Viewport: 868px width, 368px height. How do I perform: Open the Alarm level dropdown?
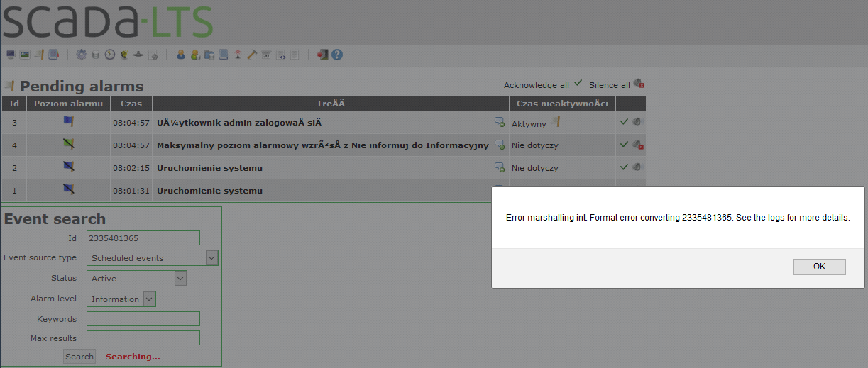(x=121, y=299)
